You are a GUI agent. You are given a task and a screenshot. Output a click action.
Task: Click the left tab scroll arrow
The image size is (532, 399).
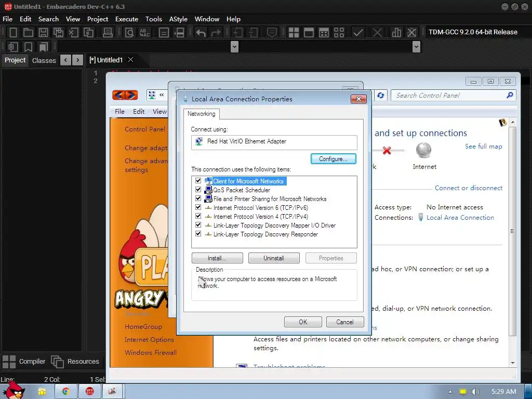tap(66, 60)
